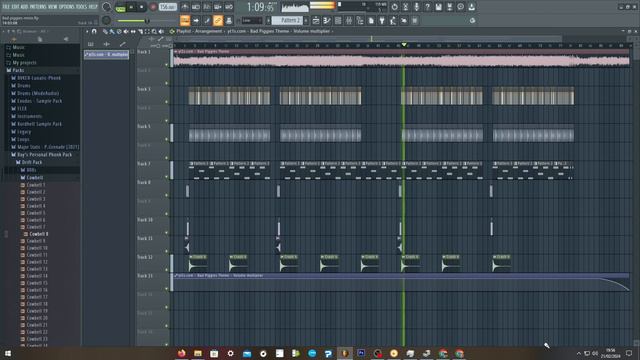Select the playlist mute speaker tool
The height and width of the screenshot is (360, 640).
(126, 31)
